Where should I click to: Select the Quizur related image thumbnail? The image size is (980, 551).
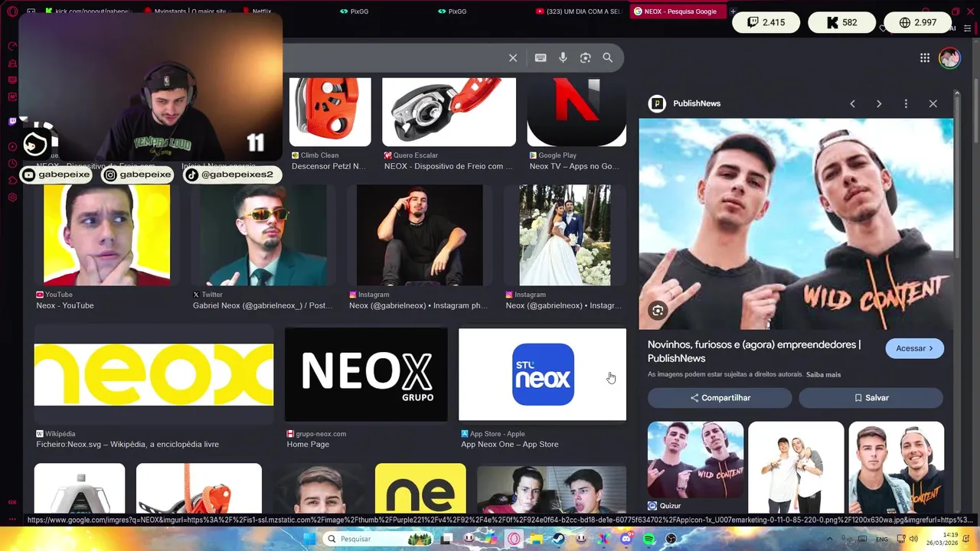point(695,460)
